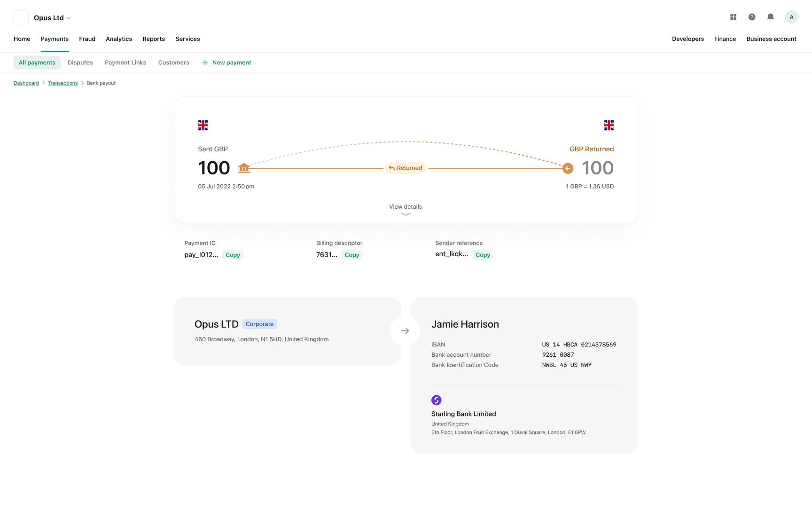The height and width of the screenshot is (525, 812).
Task: Click the 7631... billing descriptor value
Action: coord(327,255)
